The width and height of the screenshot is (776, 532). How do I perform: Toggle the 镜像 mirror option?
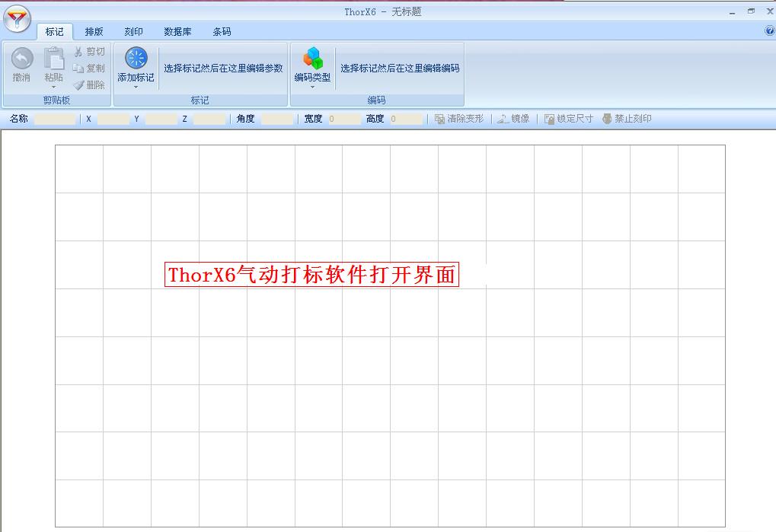pos(513,119)
